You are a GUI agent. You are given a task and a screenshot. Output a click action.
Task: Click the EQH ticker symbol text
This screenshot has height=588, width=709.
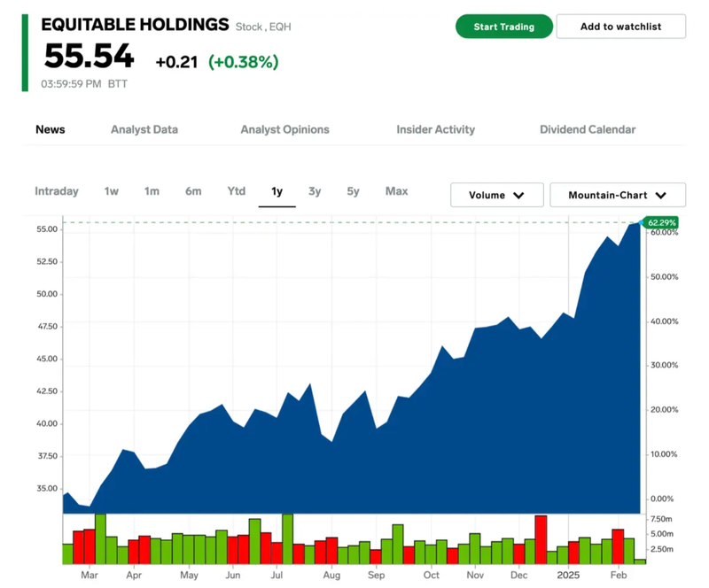(x=279, y=27)
